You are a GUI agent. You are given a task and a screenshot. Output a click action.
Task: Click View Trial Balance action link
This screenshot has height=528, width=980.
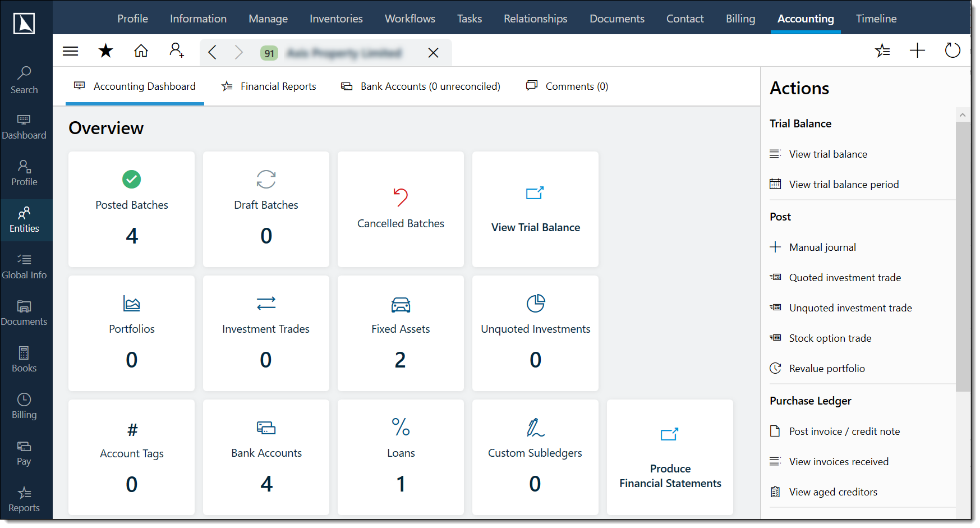coord(535,210)
